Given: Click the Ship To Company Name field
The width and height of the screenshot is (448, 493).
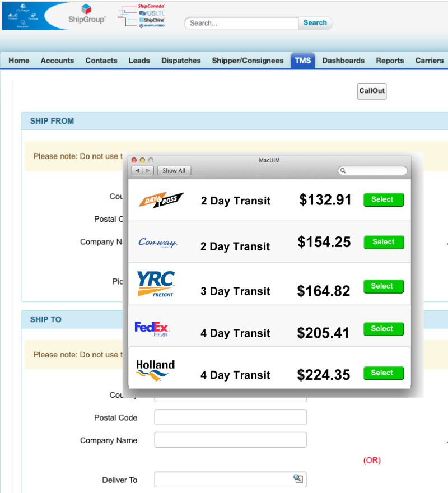Looking at the screenshot, I should pos(230,440).
